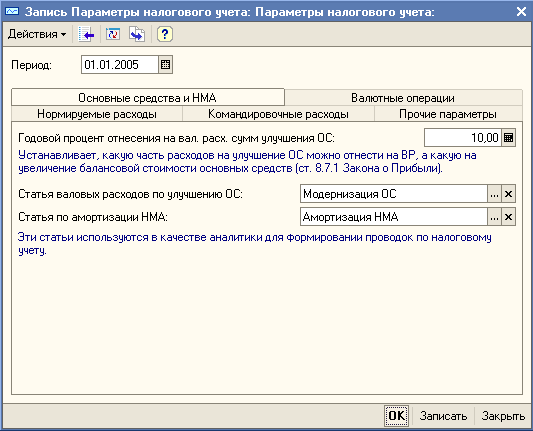The width and height of the screenshot is (533, 431).
Task: Clear the Модернизация ОС field with X
Action: (509, 194)
